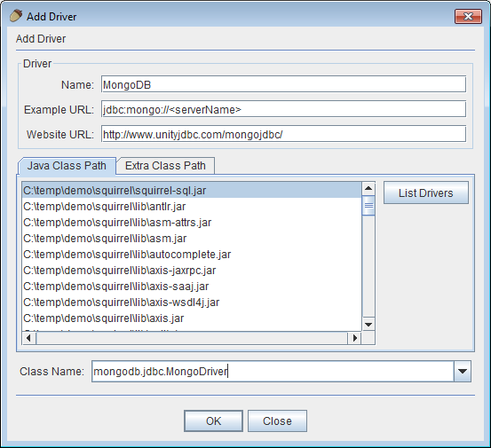Select autocomplete.jar in the list
491x448 pixels.
coord(192,255)
